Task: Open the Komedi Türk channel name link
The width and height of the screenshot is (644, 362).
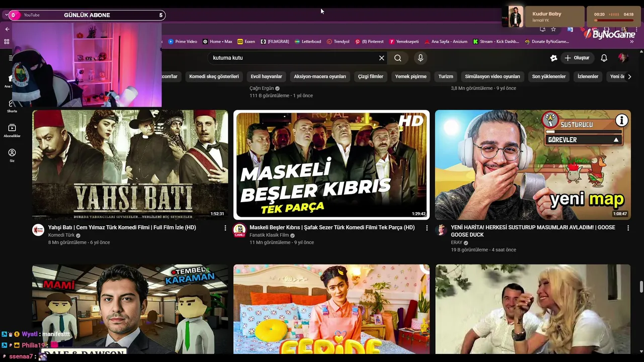Action: click(x=61, y=235)
